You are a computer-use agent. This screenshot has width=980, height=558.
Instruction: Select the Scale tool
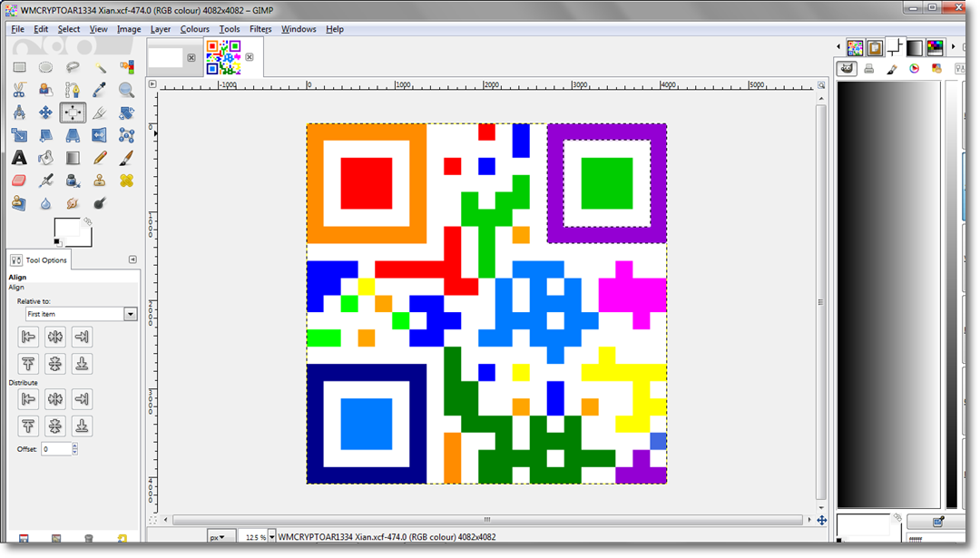coord(19,135)
